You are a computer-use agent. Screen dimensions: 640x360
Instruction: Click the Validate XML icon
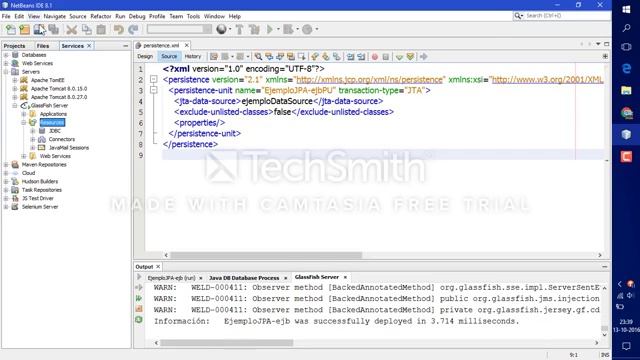pos(410,57)
